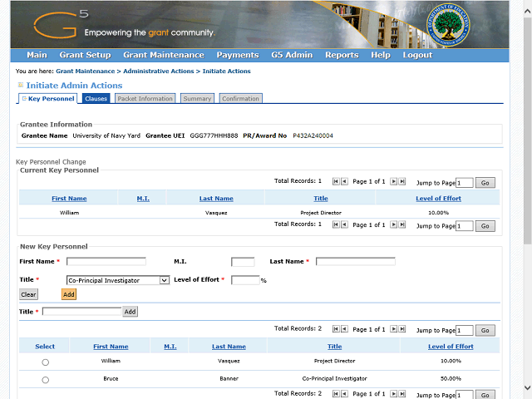Screen dimensions: 532x399
Task: Go to last page in top Current Key Personnel pager
Action: click(402, 181)
